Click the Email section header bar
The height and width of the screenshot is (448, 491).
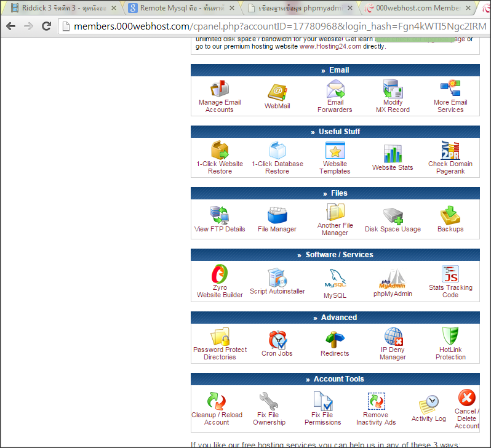tap(335, 70)
